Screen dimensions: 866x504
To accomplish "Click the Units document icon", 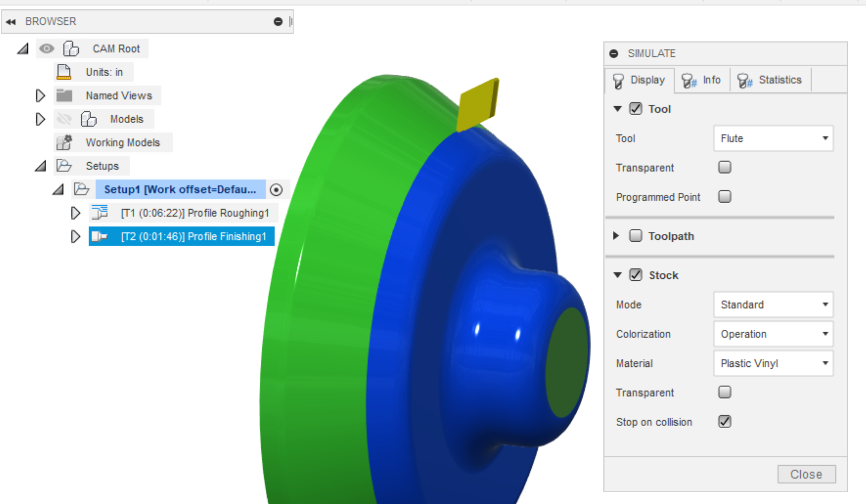I will (64, 72).
